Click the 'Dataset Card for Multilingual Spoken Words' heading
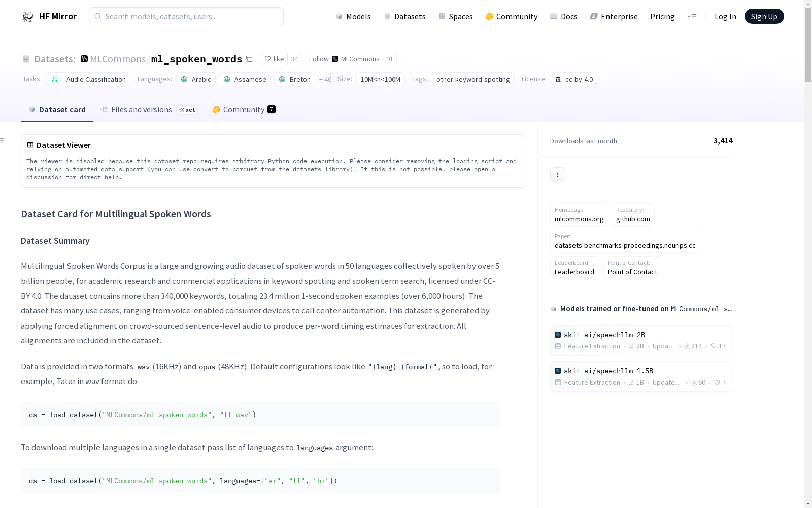Screen dimensions: 812x508 point(116,214)
